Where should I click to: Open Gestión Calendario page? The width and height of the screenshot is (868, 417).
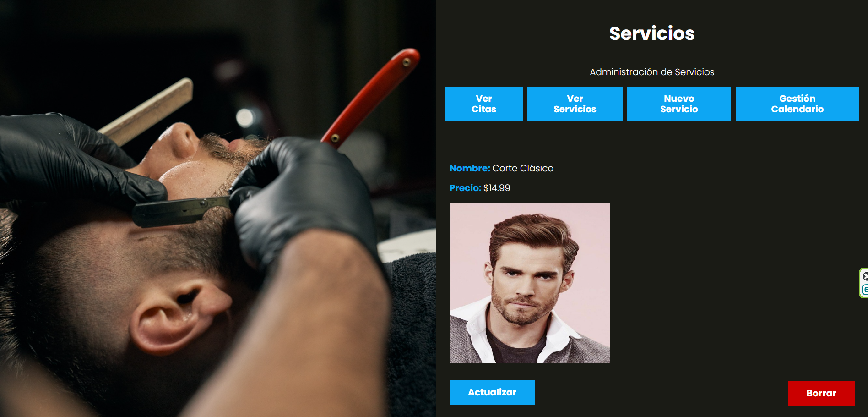(797, 104)
